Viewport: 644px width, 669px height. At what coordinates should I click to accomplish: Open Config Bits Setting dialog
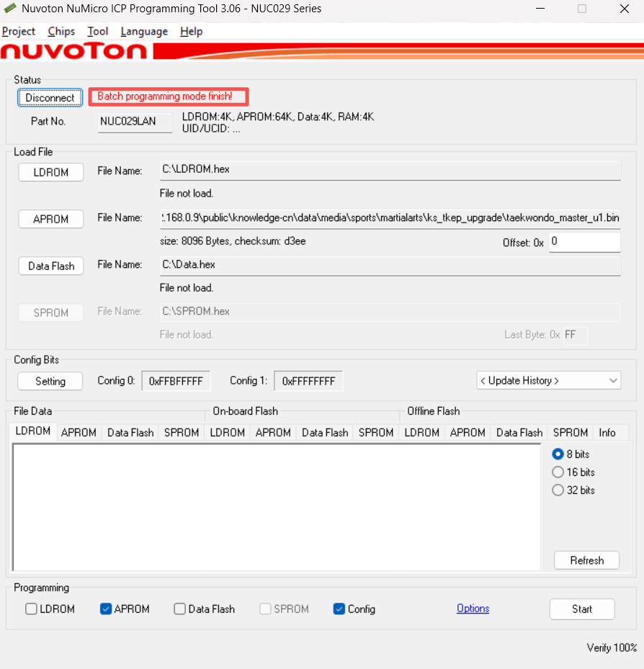click(50, 381)
